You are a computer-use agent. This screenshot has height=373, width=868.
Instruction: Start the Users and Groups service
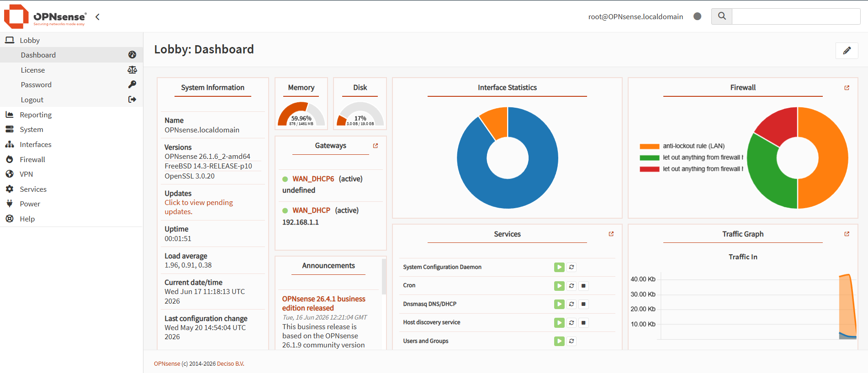(x=559, y=341)
